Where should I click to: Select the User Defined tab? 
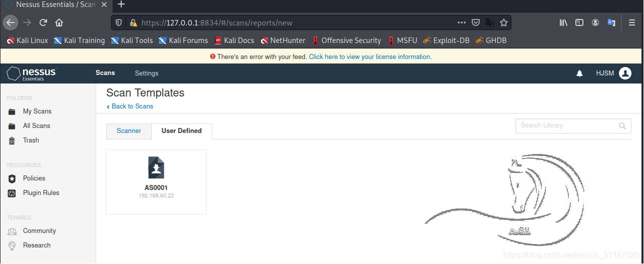tap(182, 131)
